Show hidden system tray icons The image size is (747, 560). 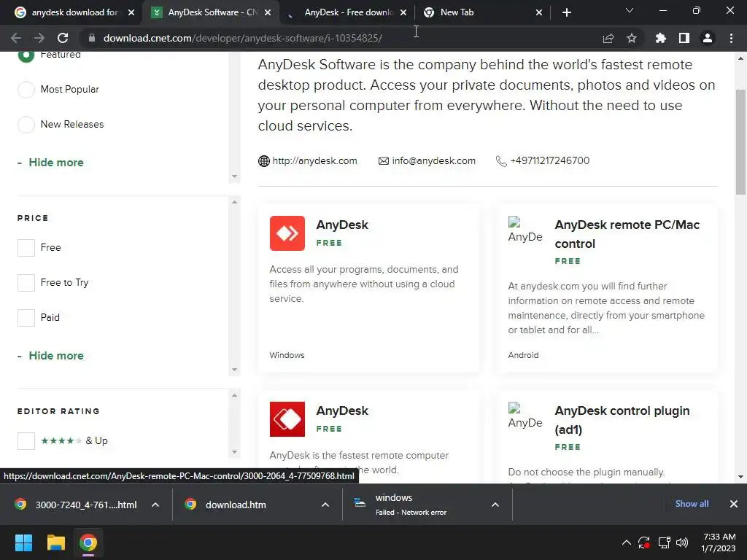pos(627,542)
